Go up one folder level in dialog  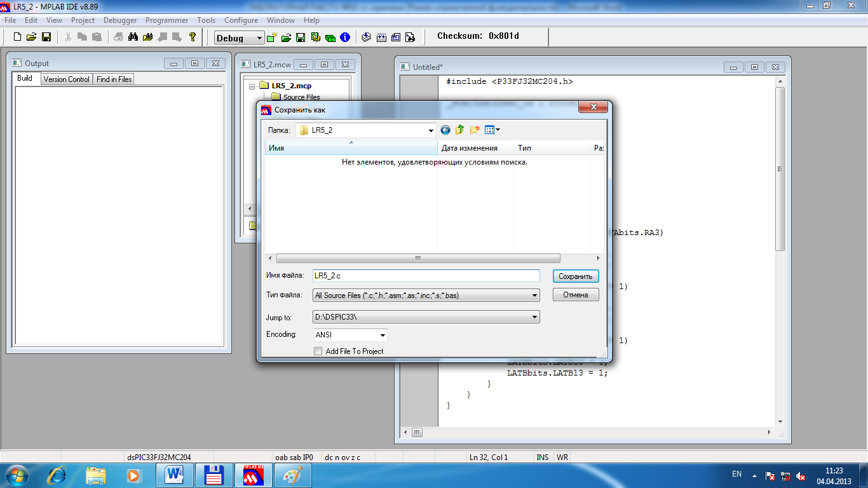(x=460, y=130)
